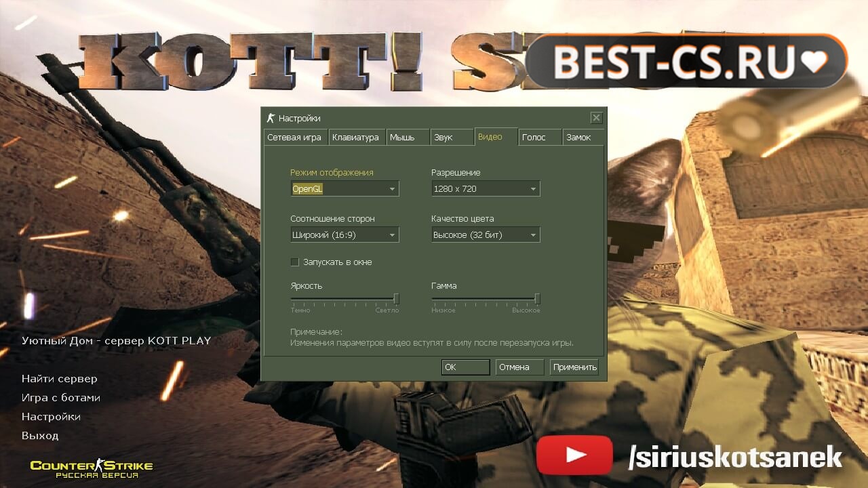Screen dimensions: 868x488
Task: Click the /siriuskotsanek channel text
Action: tap(735, 457)
